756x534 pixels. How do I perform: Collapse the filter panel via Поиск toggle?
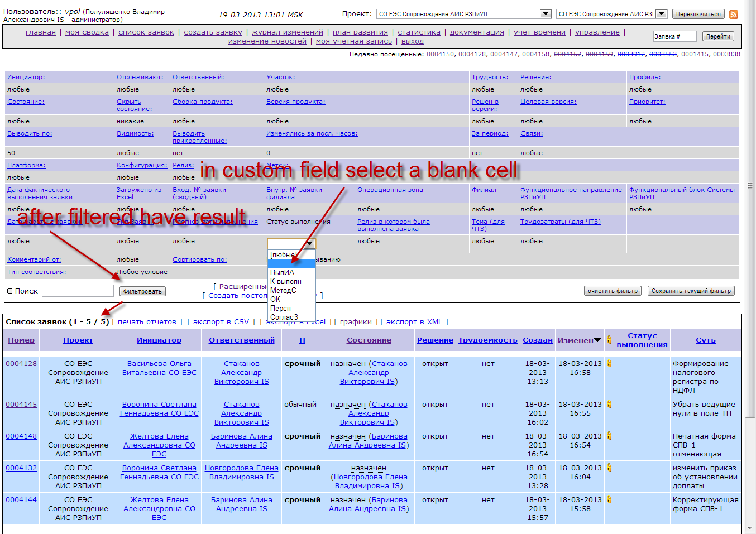coord(9,291)
